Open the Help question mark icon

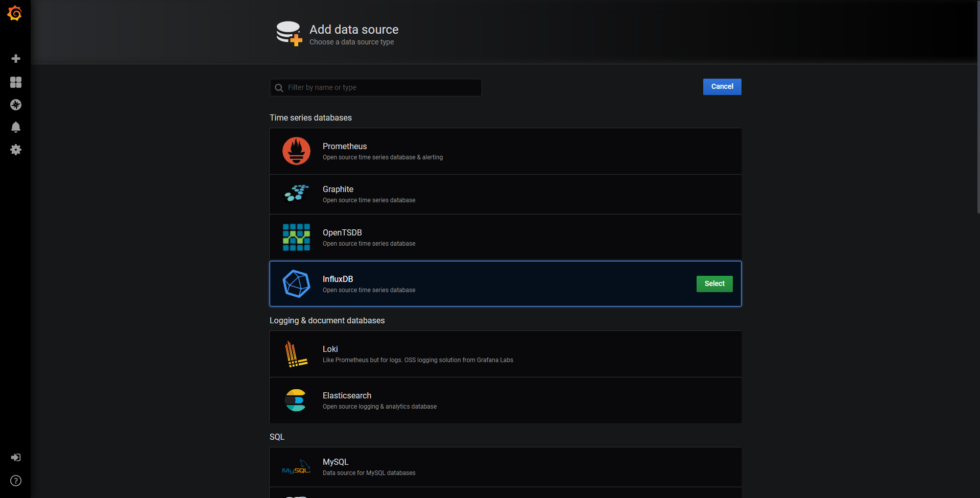point(16,481)
